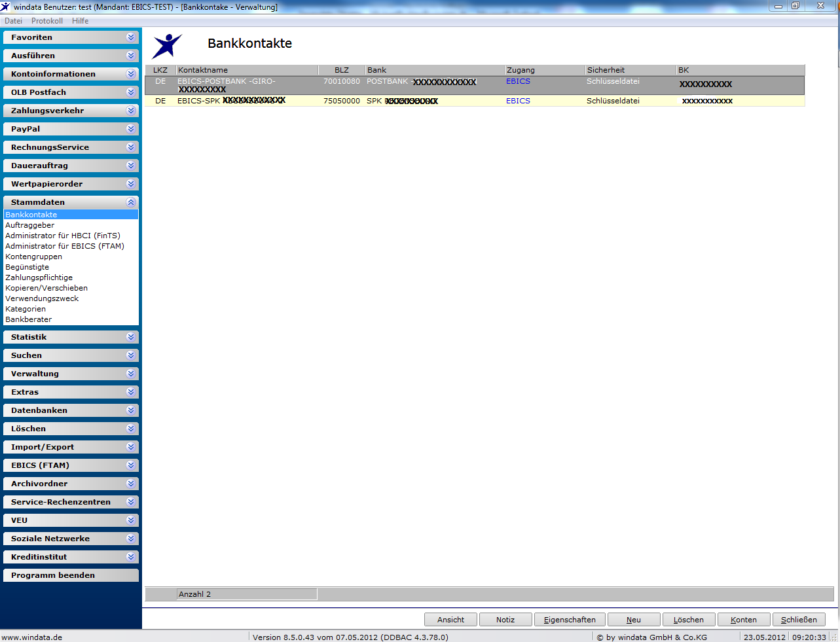Expand the RechnungsService section chevron
Image resolution: width=840 pixels, height=642 pixels.
(x=131, y=147)
